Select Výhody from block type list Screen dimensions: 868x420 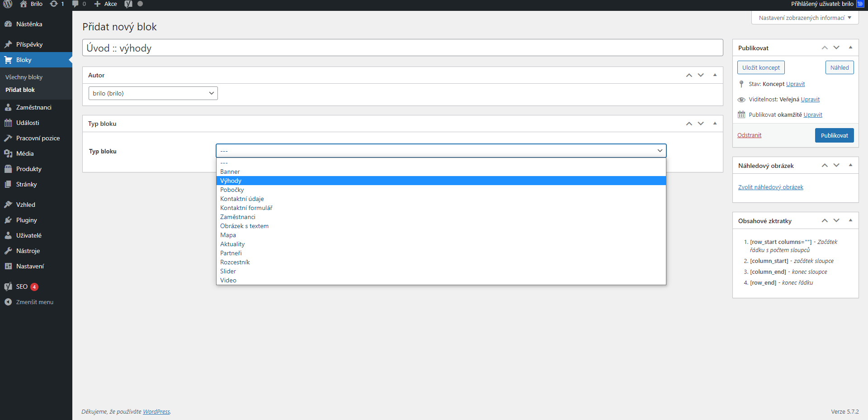coord(231,181)
